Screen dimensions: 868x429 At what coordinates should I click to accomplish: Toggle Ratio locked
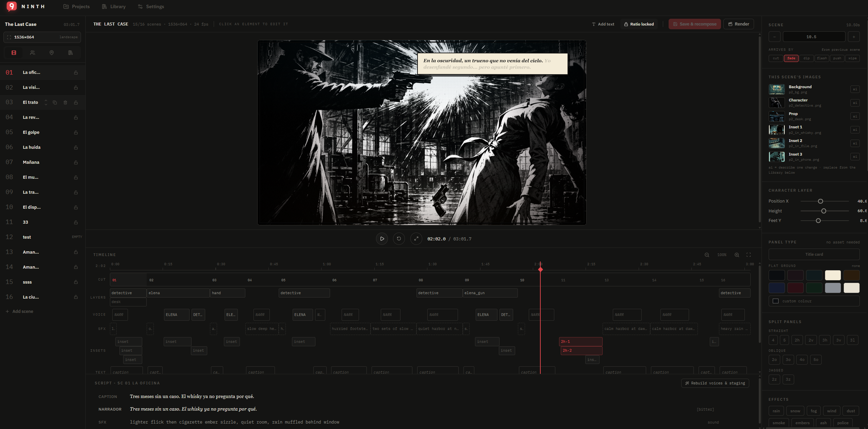[x=639, y=24]
